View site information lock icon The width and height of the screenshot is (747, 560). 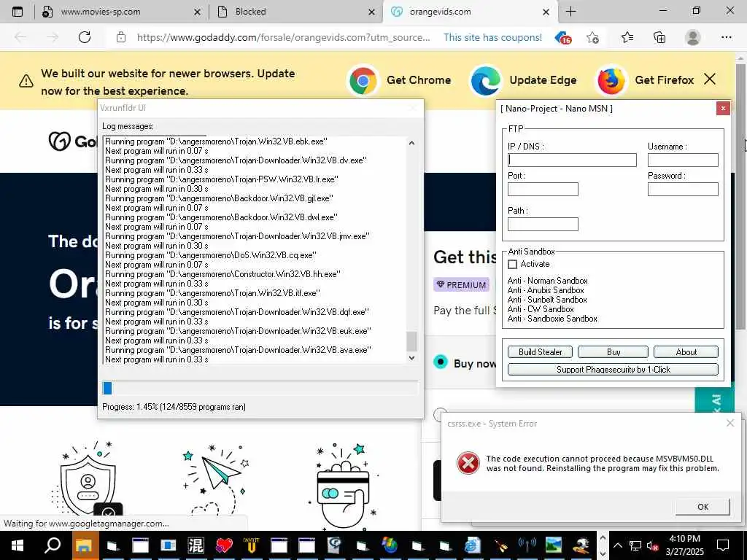(x=121, y=37)
